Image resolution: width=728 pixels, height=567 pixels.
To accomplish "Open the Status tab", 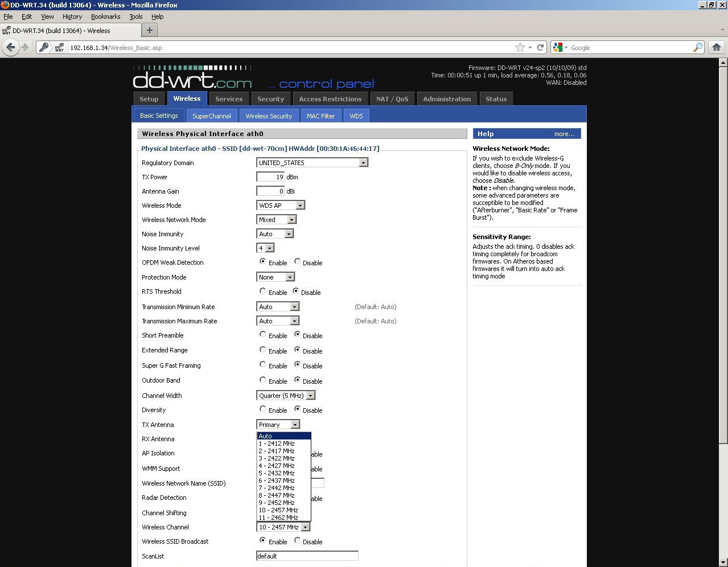I will (496, 99).
